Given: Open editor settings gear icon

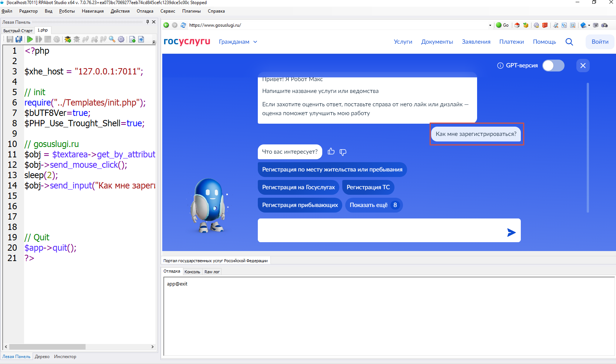Looking at the screenshot, I should pos(121,39).
